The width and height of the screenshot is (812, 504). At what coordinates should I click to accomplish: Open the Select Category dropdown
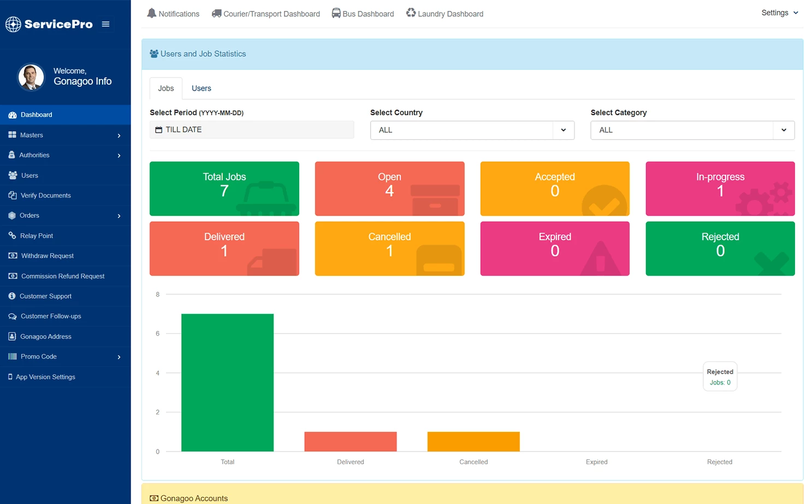coord(784,130)
